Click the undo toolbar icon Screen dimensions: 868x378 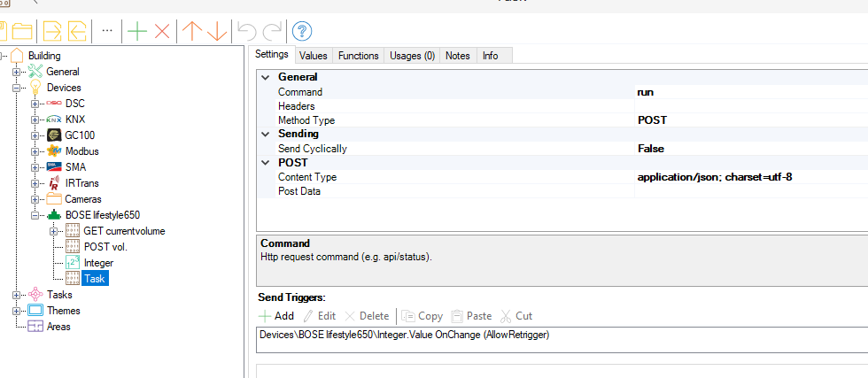248,32
